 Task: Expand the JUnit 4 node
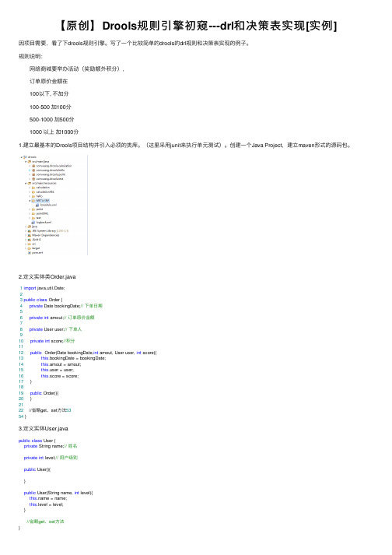(x=26, y=240)
